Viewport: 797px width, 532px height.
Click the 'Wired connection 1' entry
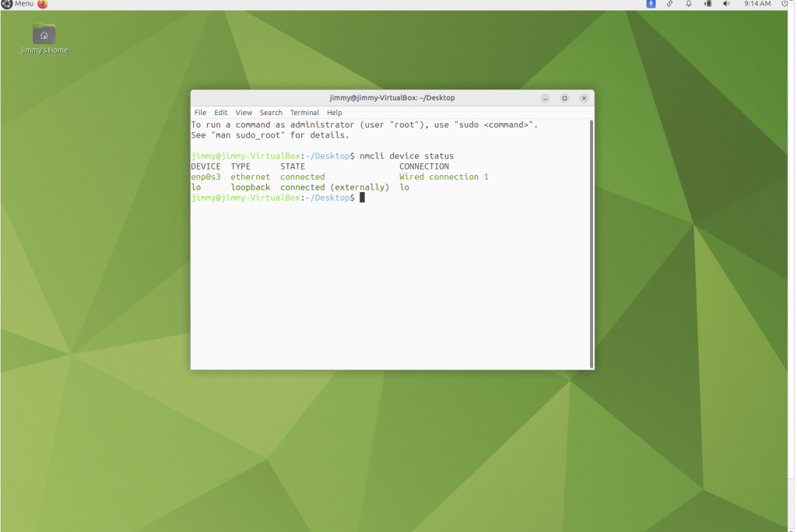point(444,177)
